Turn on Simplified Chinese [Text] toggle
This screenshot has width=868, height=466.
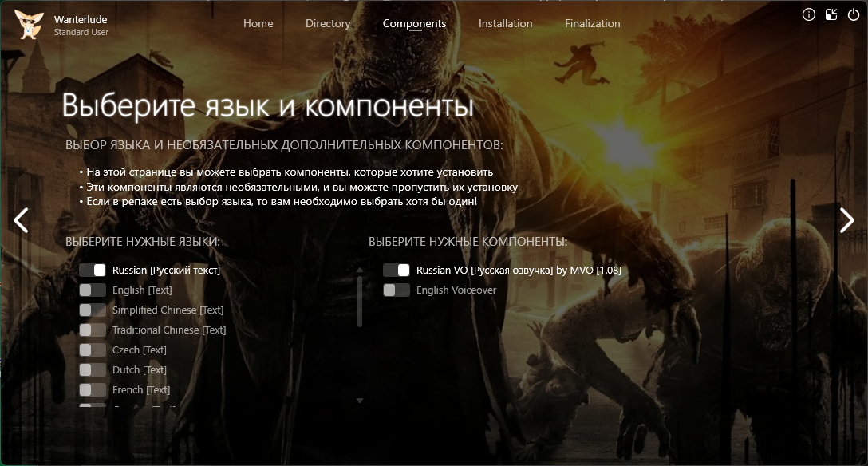pos(93,310)
